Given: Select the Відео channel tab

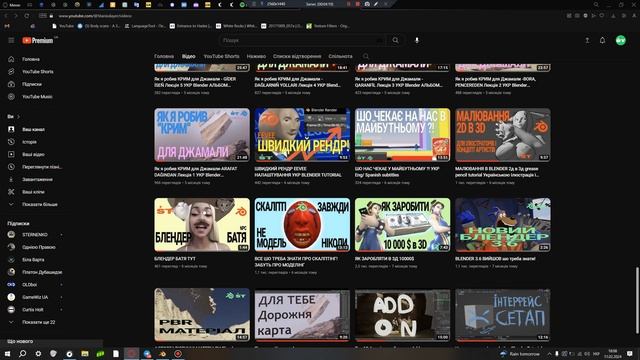Looking at the screenshot, I should pos(189,56).
